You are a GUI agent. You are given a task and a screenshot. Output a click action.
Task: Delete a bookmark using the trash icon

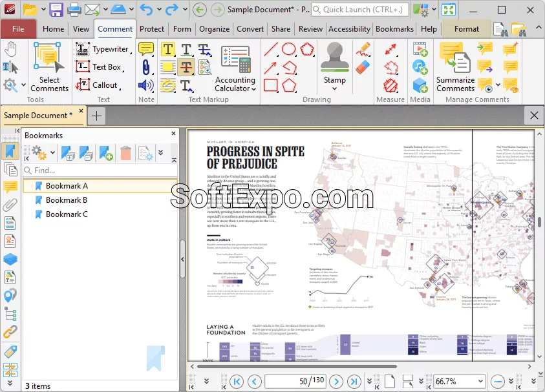pyautogui.click(x=126, y=152)
